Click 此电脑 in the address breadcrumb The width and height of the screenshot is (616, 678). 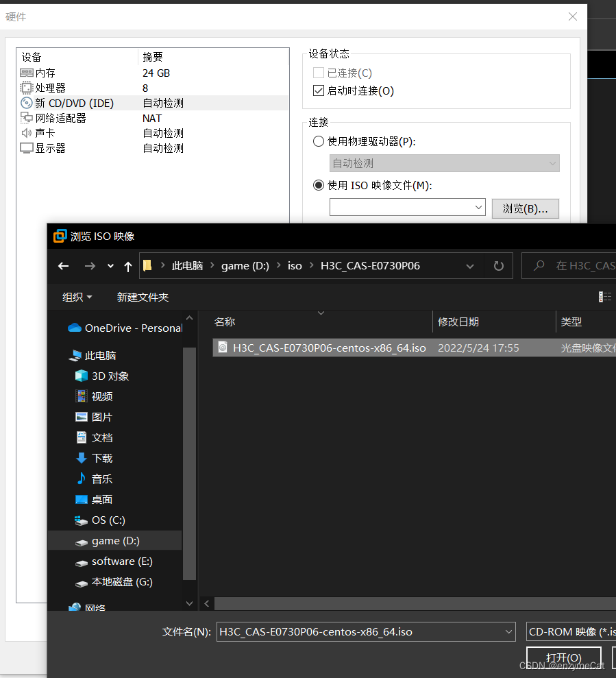[187, 265]
